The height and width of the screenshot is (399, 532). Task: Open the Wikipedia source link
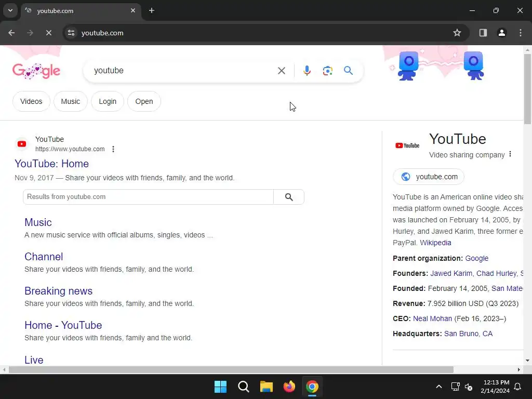(x=435, y=243)
